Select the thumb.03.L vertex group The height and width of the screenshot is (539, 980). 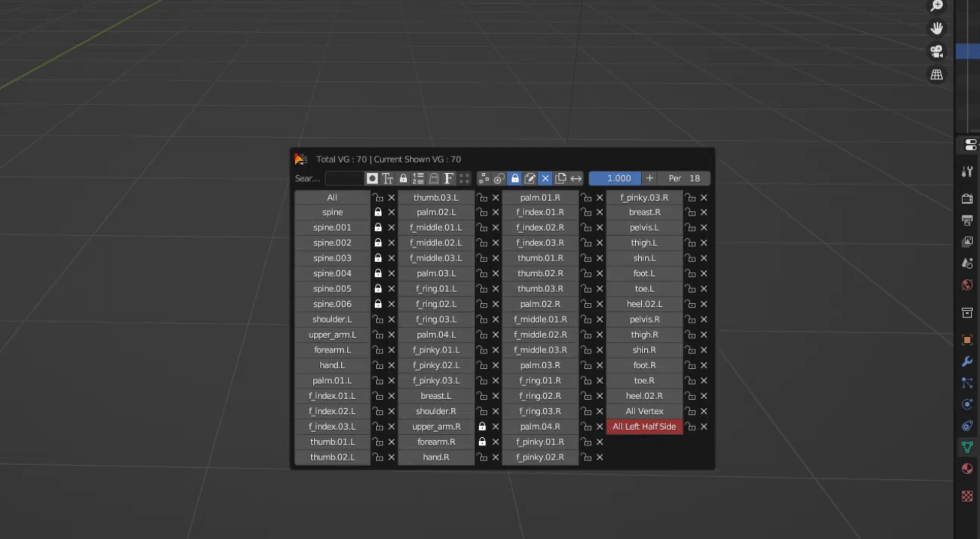click(436, 198)
